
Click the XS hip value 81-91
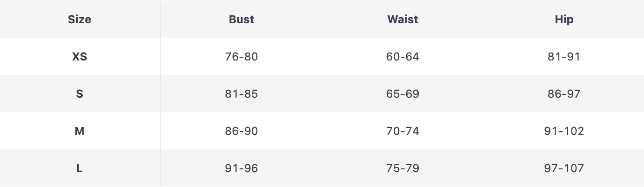(564, 57)
